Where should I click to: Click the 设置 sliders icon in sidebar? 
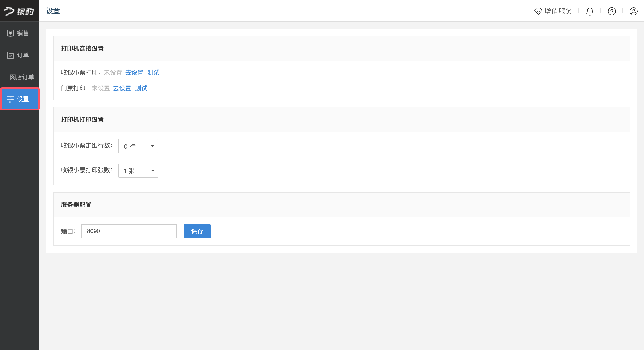10,99
